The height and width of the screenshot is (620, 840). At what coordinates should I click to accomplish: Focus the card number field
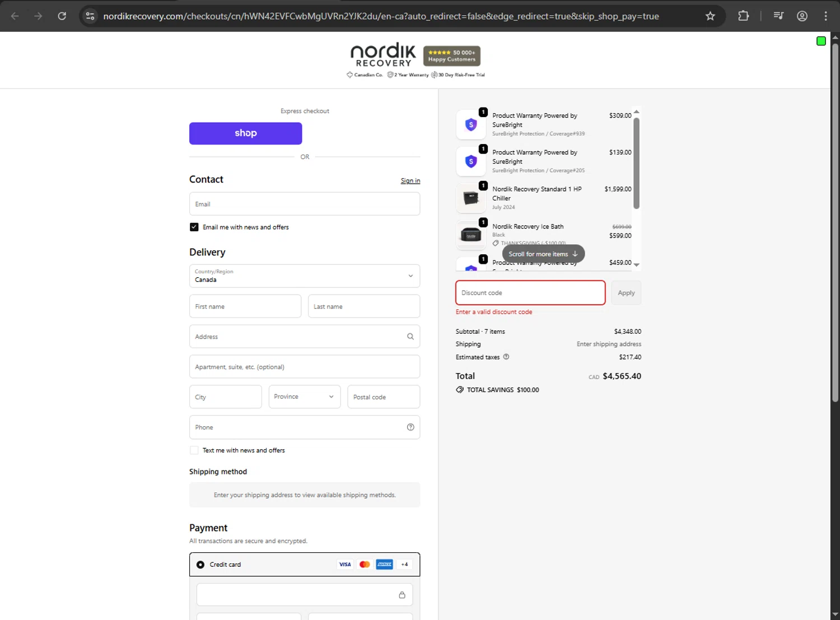point(305,595)
